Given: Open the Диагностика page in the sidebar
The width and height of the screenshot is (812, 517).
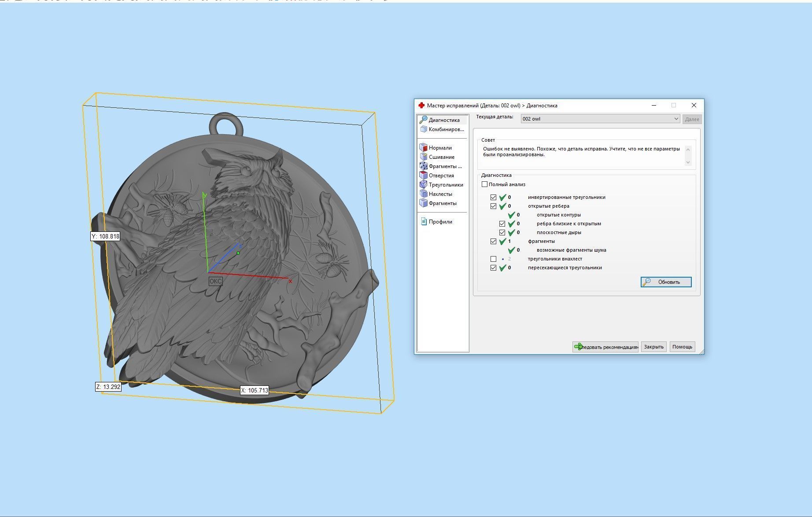Looking at the screenshot, I should [443, 120].
